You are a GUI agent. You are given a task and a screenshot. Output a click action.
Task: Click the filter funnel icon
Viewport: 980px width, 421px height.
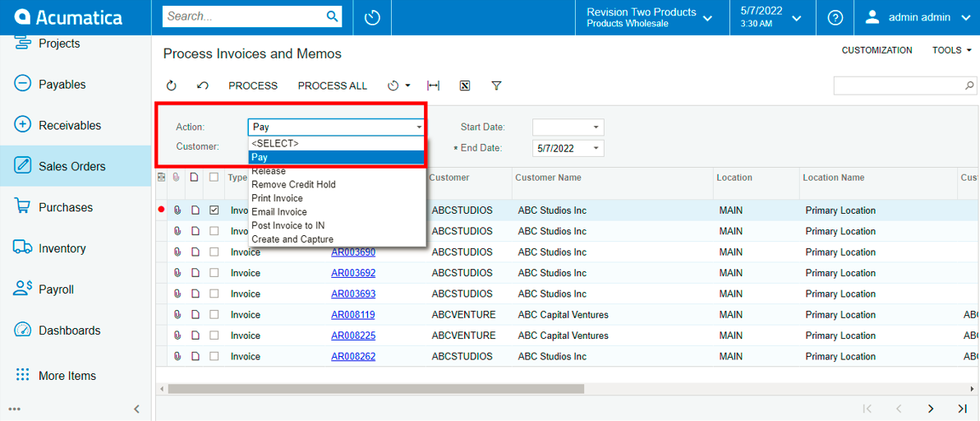[x=496, y=86]
